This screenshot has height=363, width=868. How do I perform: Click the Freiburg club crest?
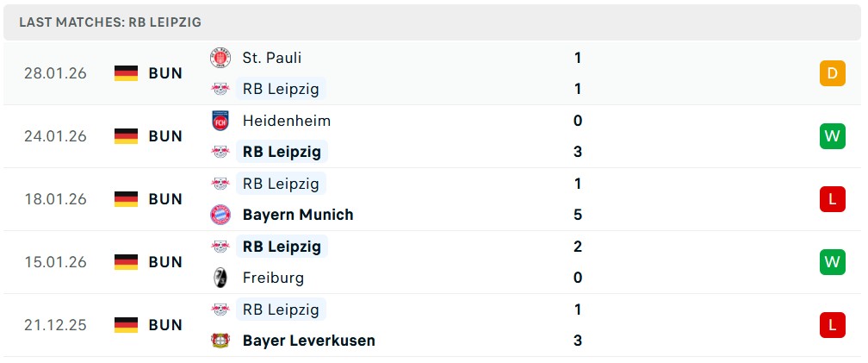tap(220, 278)
